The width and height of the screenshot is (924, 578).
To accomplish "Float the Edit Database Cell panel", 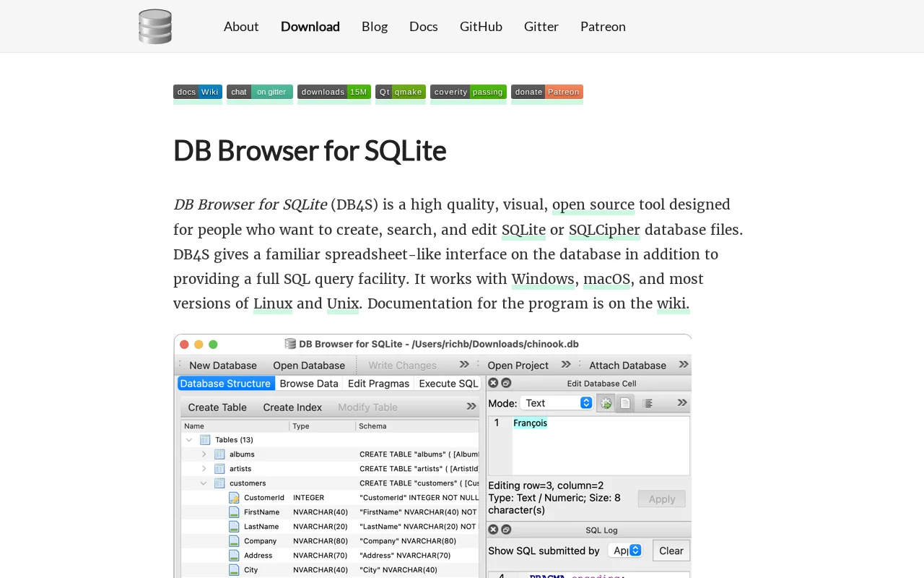I will click(x=506, y=383).
